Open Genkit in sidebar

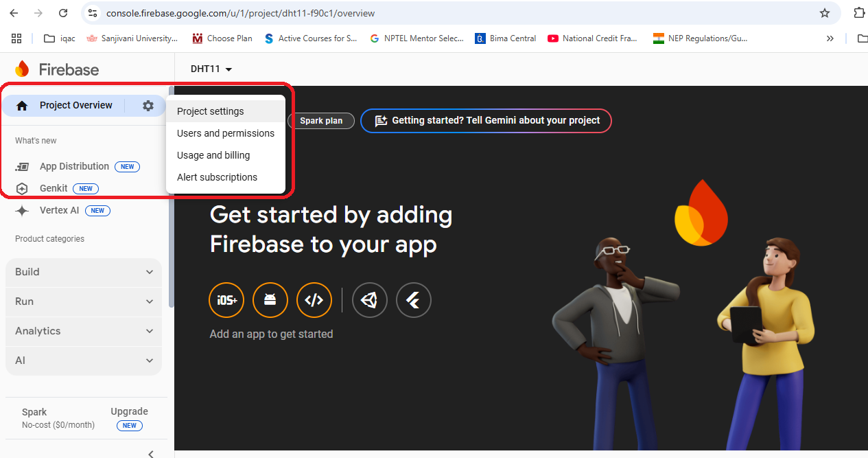[x=54, y=188]
